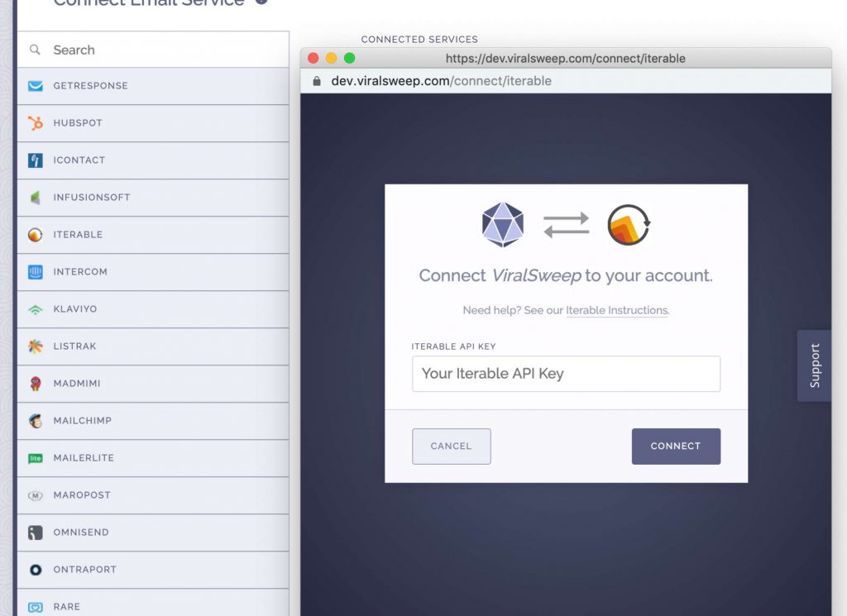Click the two-way arrows icon in dialog
Screen dimensions: 847x616
[x=566, y=225]
